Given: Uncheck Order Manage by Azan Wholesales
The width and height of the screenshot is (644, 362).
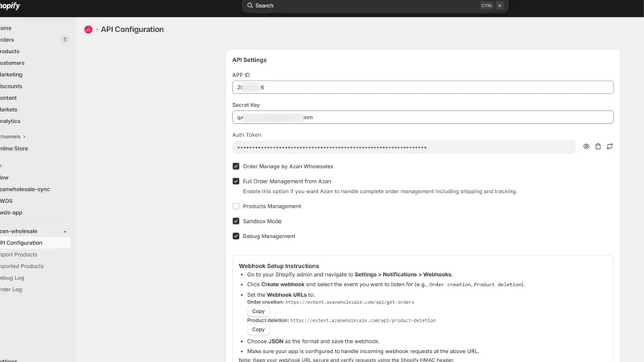Looking at the screenshot, I should [x=236, y=167].
